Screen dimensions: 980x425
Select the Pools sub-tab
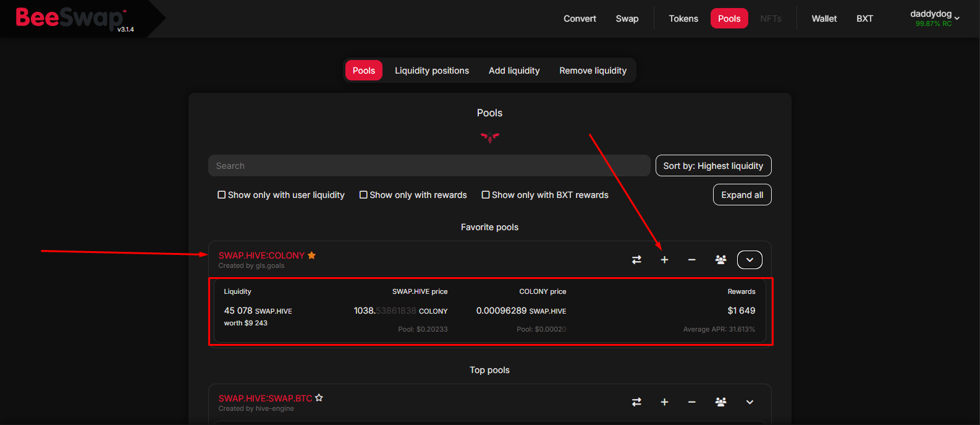(x=364, y=71)
